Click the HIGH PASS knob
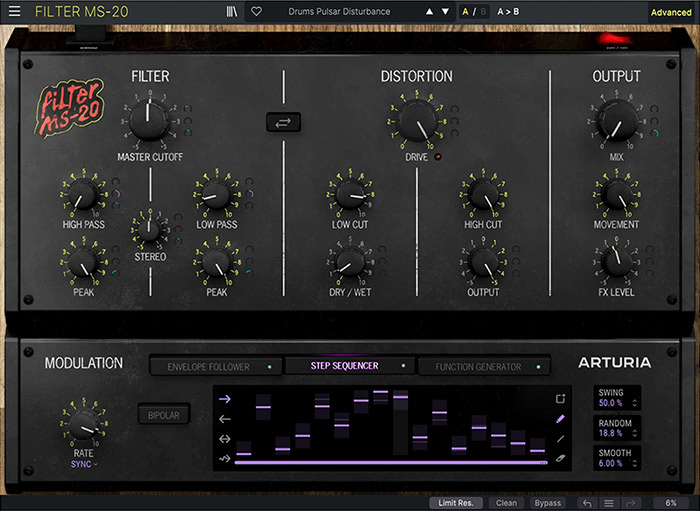700x511 pixels. tap(83, 195)
